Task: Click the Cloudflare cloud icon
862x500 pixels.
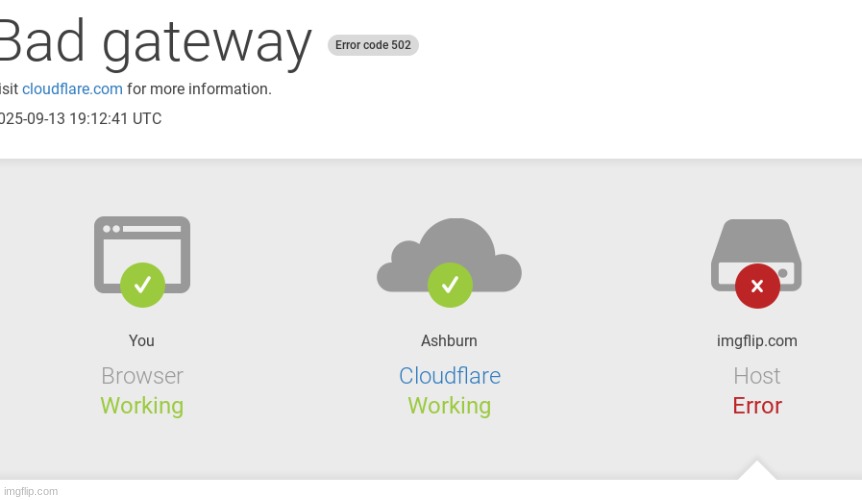Action: point(449,255)
